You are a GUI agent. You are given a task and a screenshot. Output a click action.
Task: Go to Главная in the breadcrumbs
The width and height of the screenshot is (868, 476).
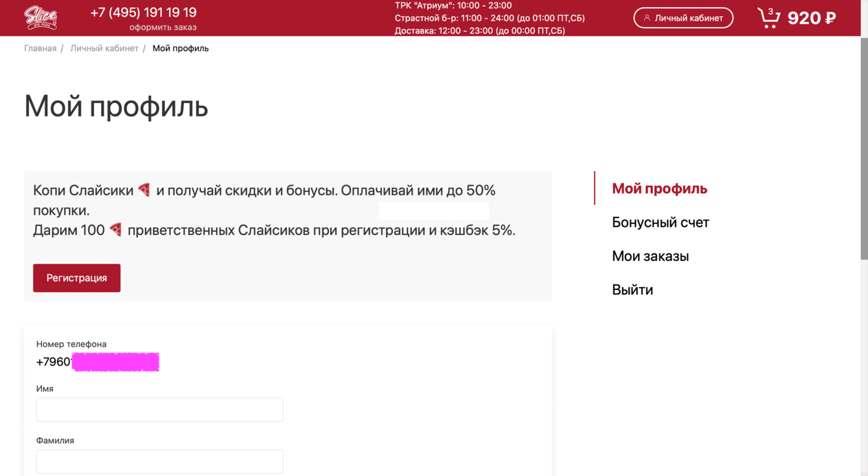coord(40,49)
